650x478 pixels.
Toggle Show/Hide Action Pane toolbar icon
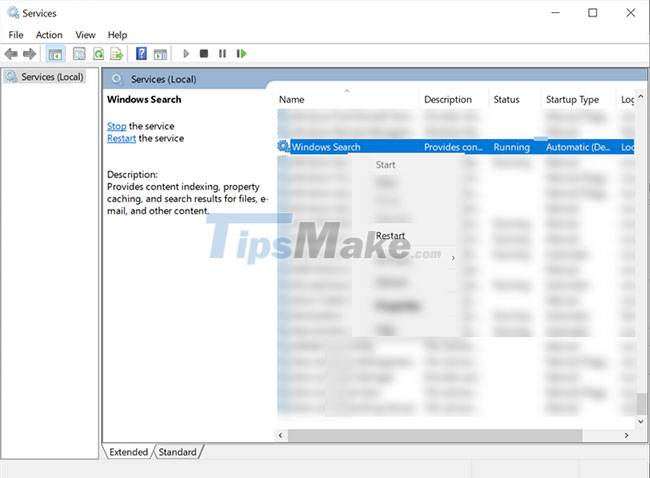pyautogui.click(x=160, y=54)
